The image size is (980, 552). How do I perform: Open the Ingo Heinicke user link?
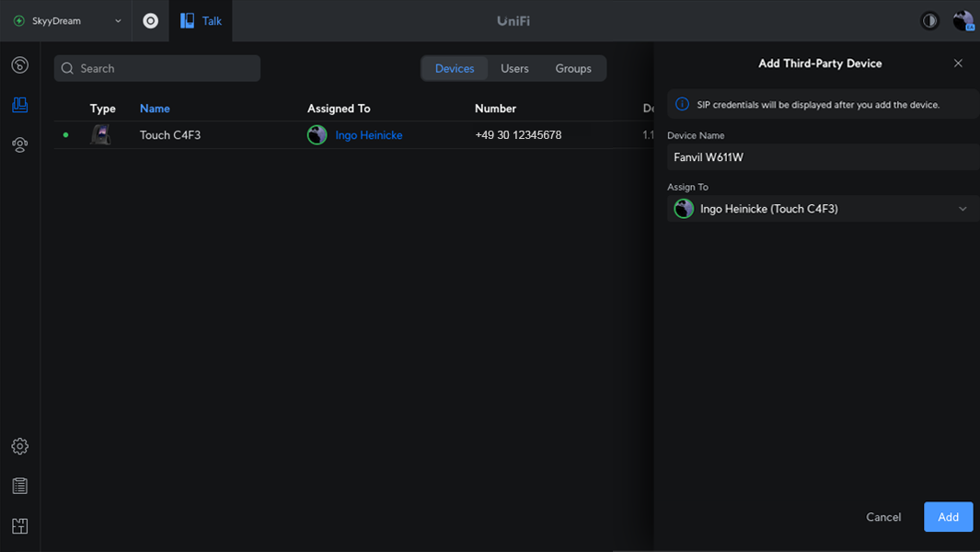pyautogui.click(x=368, y=135)
